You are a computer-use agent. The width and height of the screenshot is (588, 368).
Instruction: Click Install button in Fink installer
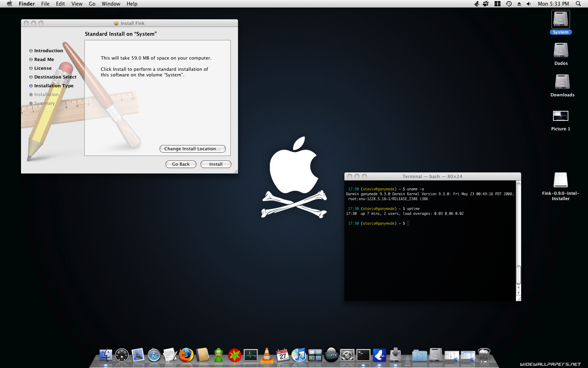click(x=216, y=164)
